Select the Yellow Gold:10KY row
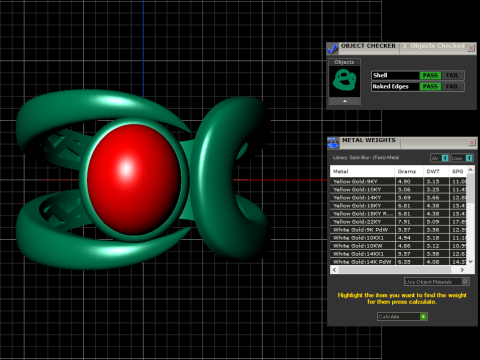The height and width of the screenshot is (360, 480). coord(399,189)
